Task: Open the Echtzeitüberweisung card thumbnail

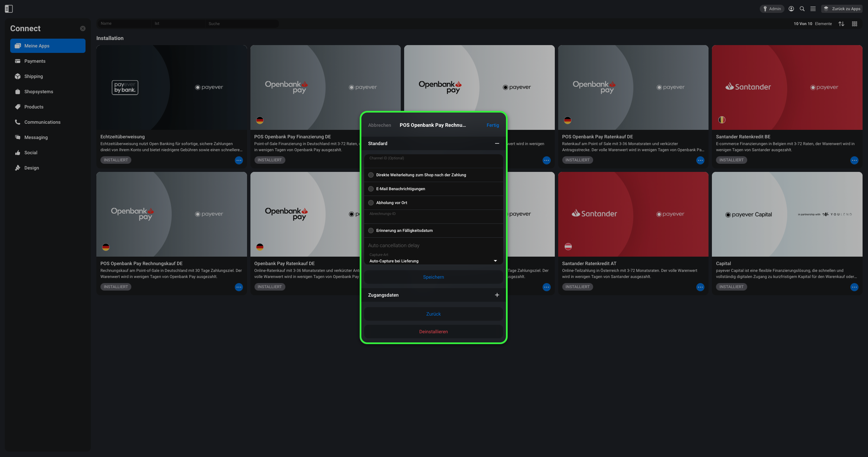Action: tap(172, 87)
